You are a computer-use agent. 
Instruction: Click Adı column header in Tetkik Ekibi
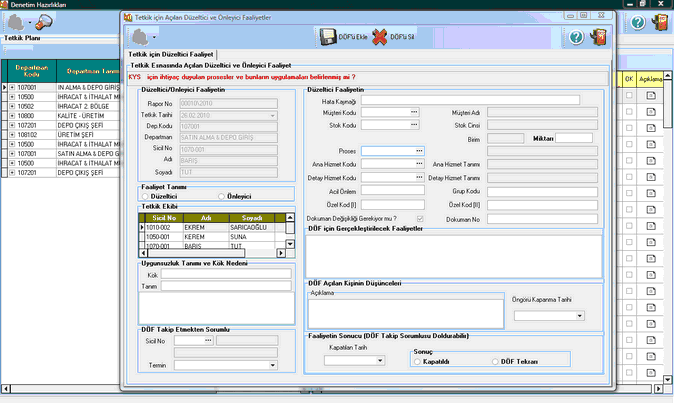(x=206, y=218)
